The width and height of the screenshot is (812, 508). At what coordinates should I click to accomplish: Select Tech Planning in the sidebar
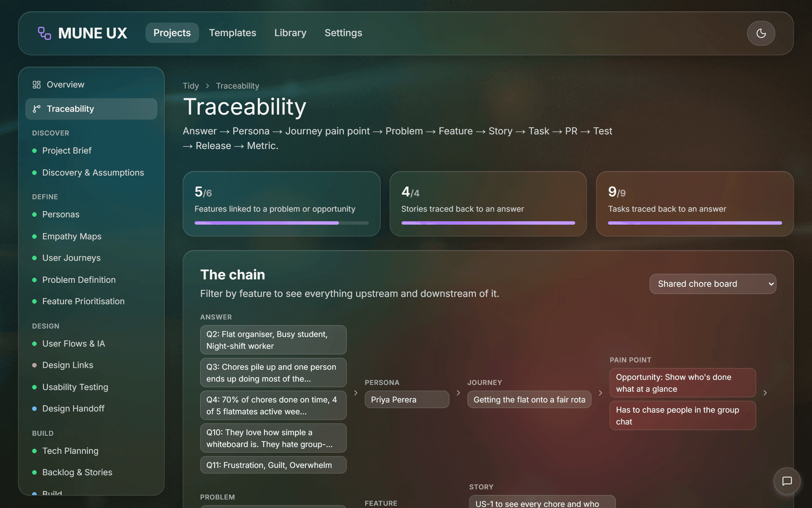pyautogui.click(x=91, y=451)
